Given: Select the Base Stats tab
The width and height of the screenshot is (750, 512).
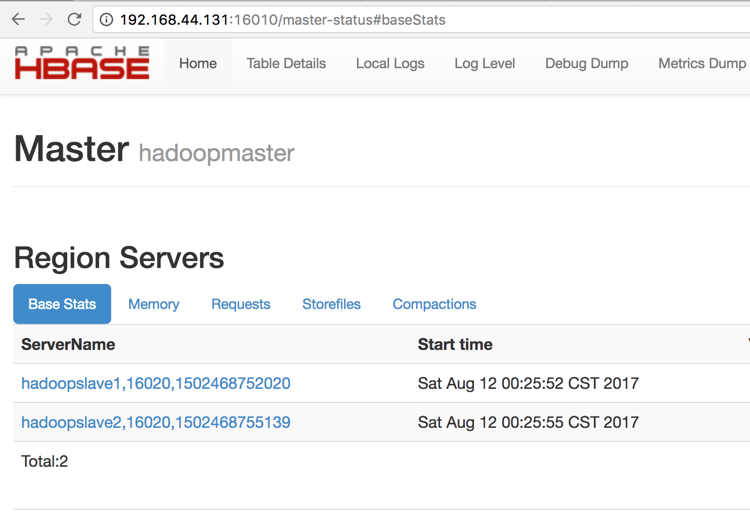Looking at the screenshot, I should click(62, 304).
